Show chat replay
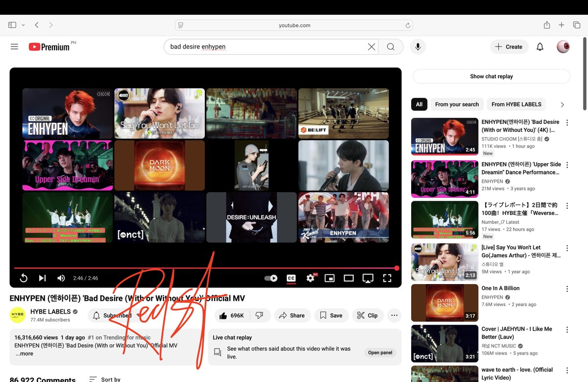Viewport: 588px width, 382px height. [491, 76]
